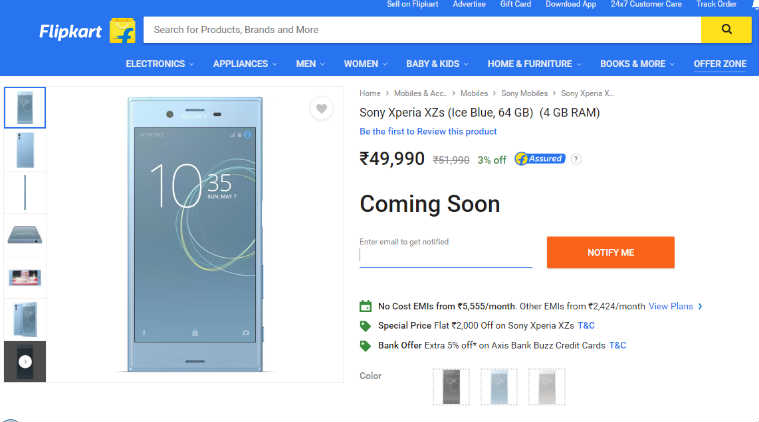
Task: Go to Mobiles breadcrumb
Action: [x=474, y=93]
